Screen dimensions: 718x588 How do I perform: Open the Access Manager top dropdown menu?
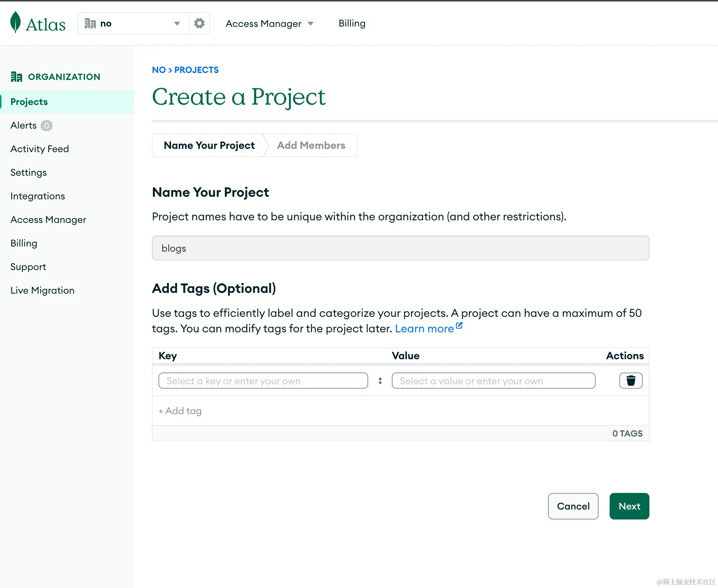click(269, 24)
